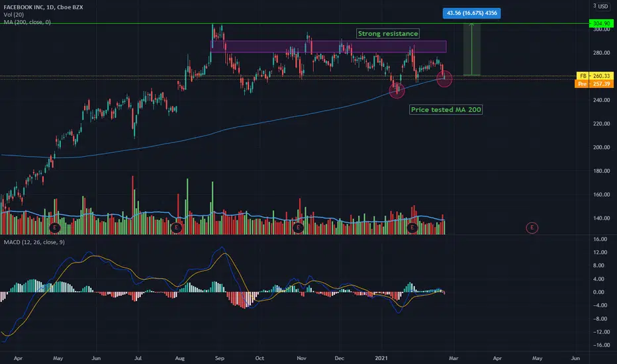Click the 280.00 price axis label

tap(602, 53)
